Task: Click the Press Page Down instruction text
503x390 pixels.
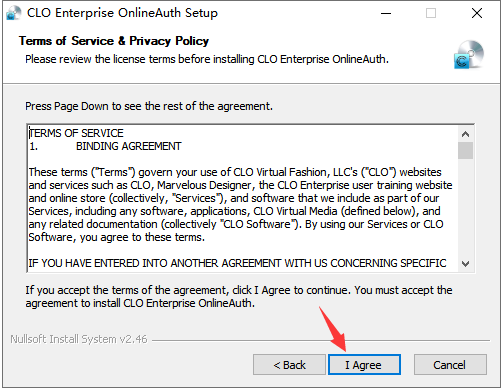Action: [x=149, y=106]
